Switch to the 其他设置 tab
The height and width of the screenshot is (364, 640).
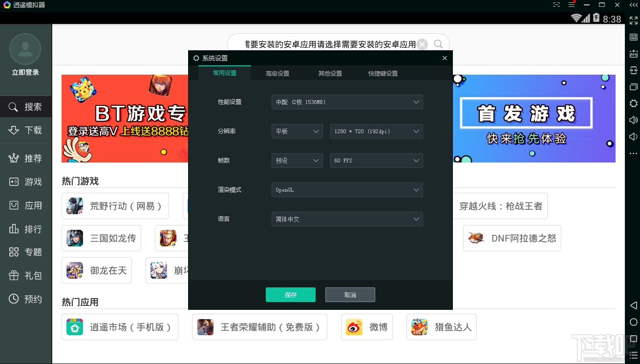tap(330, 73)
